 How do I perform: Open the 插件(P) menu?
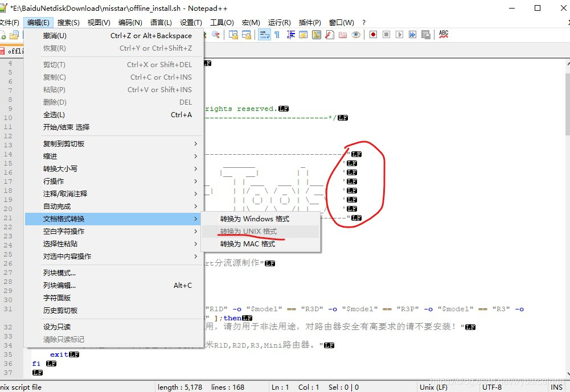tap(310, 23)
